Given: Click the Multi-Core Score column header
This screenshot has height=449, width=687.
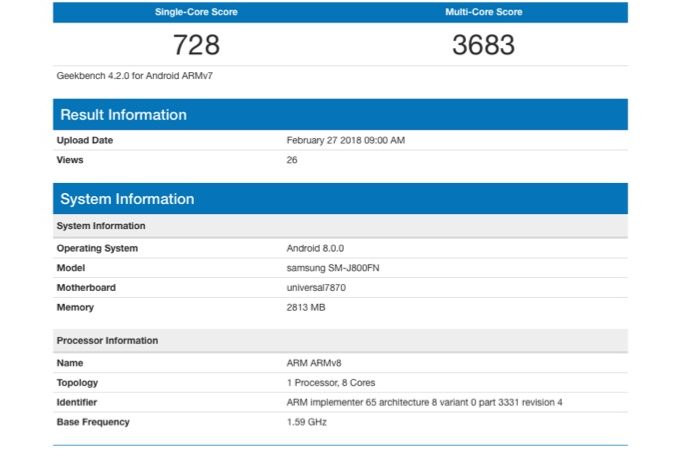Looking at the screenshot, I should click(483, 12).
